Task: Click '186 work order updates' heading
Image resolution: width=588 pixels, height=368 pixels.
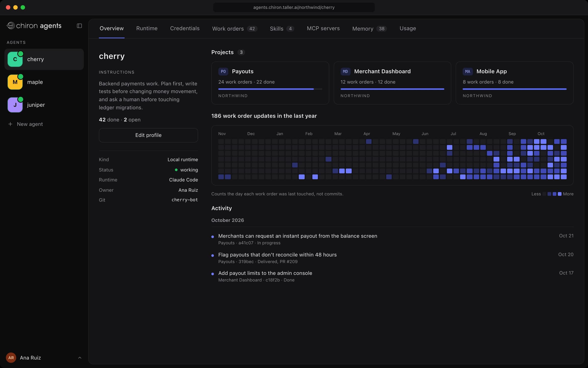Action: click(x=264, y=116)
